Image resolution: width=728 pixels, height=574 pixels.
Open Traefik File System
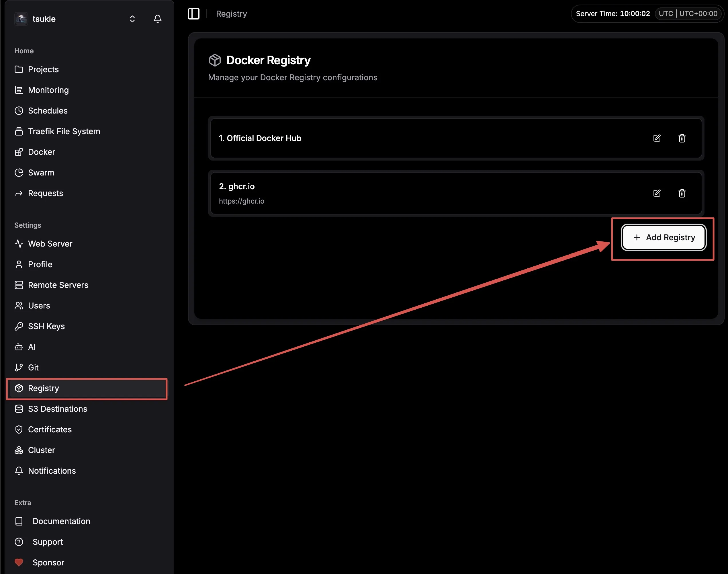pos(64,131)
